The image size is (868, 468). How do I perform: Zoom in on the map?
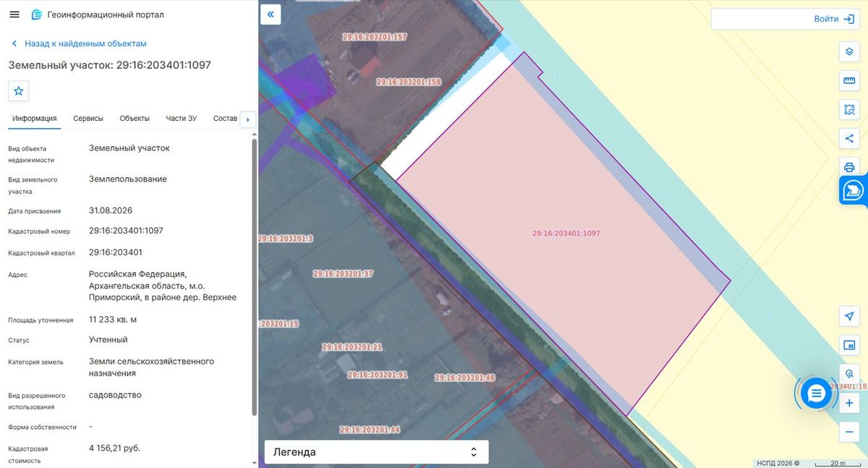849,403
